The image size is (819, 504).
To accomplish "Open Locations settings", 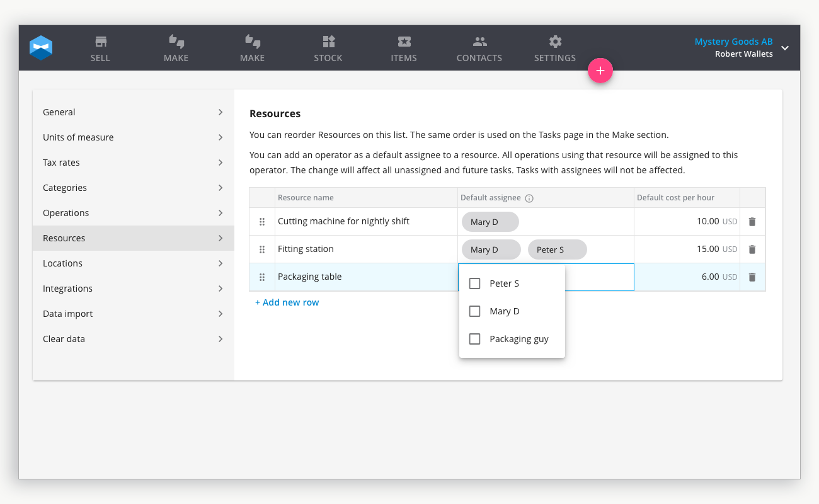I will pyautogui.click(x=134, y=263).
